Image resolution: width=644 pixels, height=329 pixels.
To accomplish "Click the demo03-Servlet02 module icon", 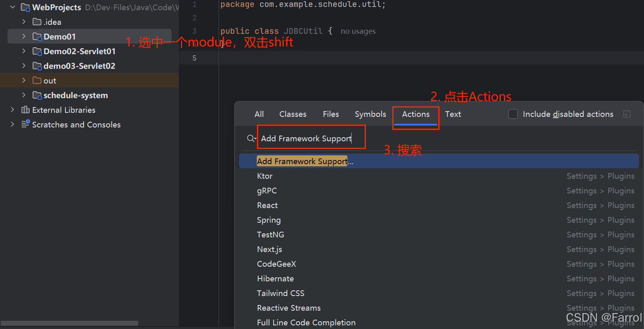I will click(37, 66).
